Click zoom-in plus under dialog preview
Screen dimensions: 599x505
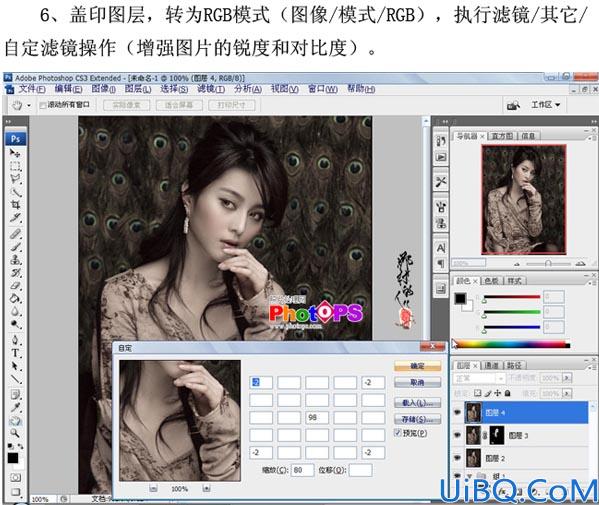click(206, 488)
